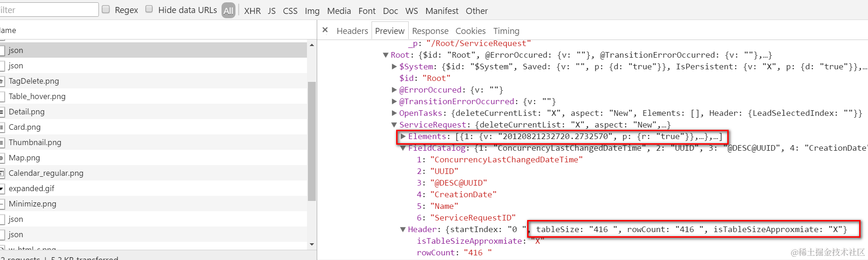
Task: Switch to the Response tab
Action: pyautogui.click(x=430, y=31)
